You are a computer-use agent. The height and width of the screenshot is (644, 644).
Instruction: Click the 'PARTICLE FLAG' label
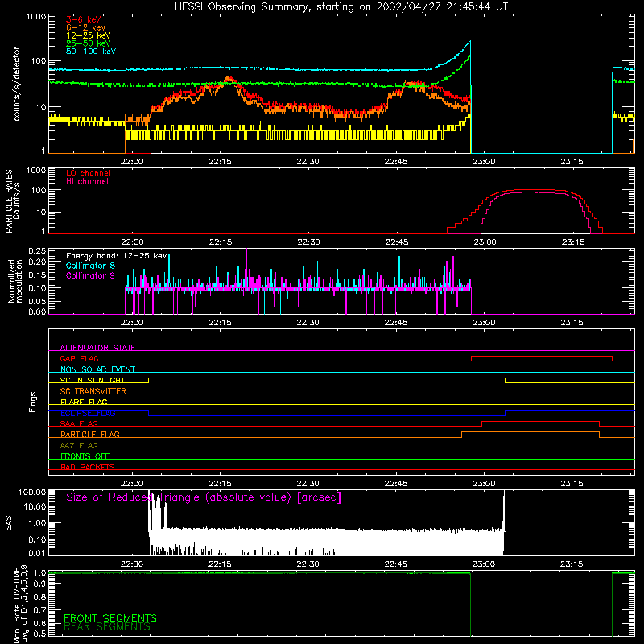click(90, 434)
